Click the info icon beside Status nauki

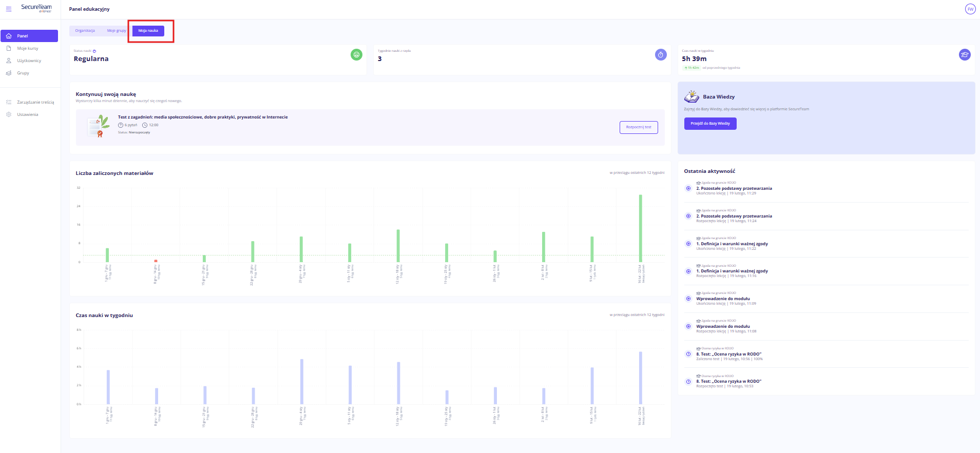(x=94, y=51)
